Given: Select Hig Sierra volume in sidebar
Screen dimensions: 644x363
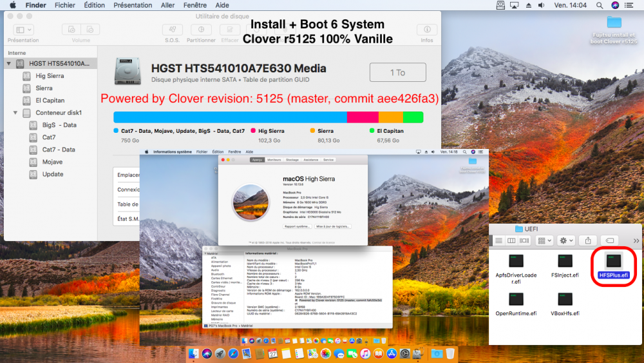Looking at the screenshot, I should click(x=50, y=75).
